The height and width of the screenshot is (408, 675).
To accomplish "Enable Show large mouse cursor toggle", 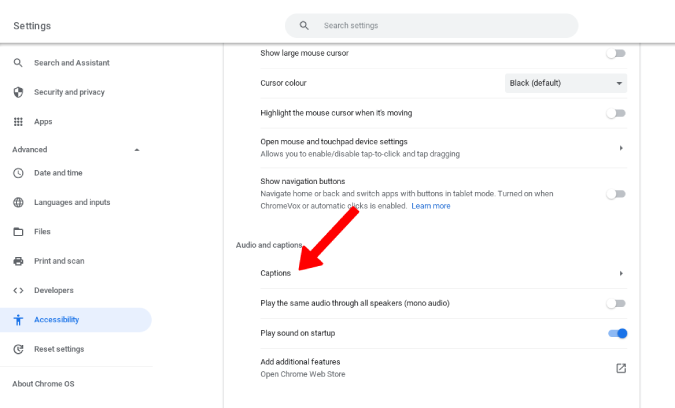I will coord(616,53).
